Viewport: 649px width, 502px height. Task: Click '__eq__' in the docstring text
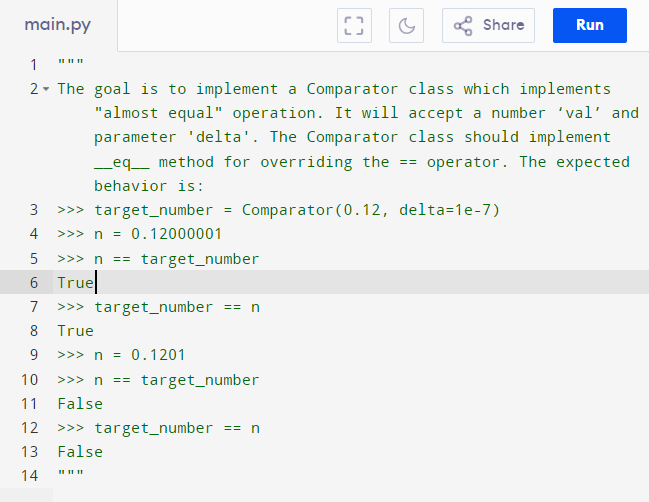tap(122, 162)
